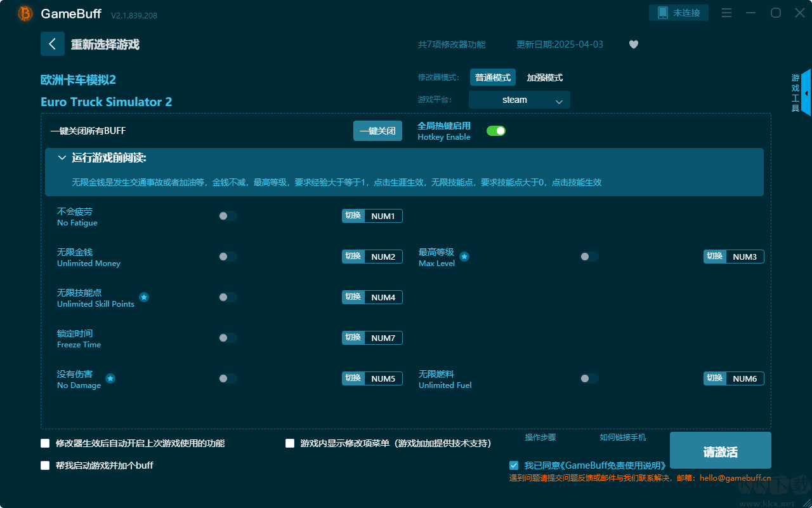
Task: Click star badge beside Max Level
Action: point(464,257)
